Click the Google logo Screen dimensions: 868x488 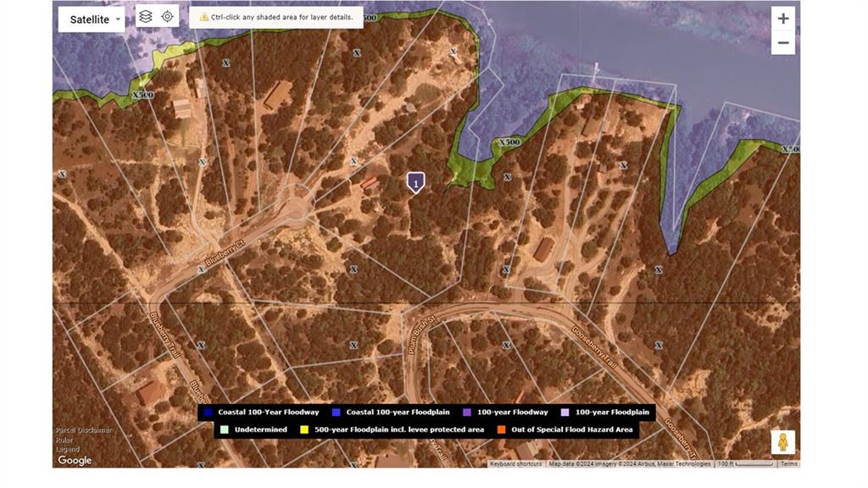75,460
